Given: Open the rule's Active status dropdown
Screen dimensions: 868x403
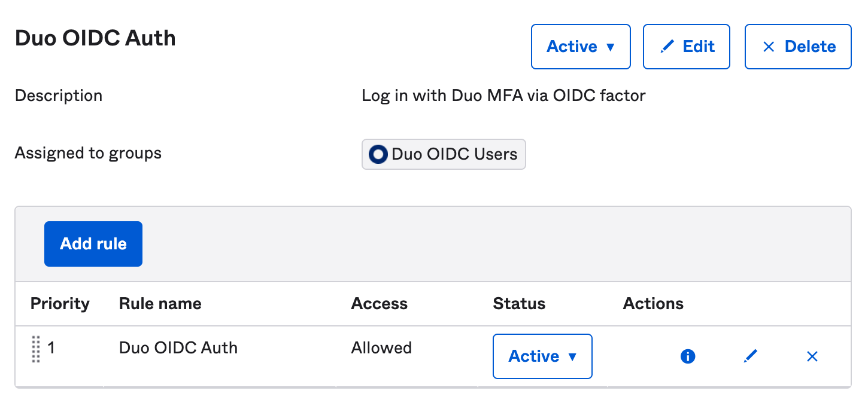Looking at the screenshot, I should (x=542, y=356).
